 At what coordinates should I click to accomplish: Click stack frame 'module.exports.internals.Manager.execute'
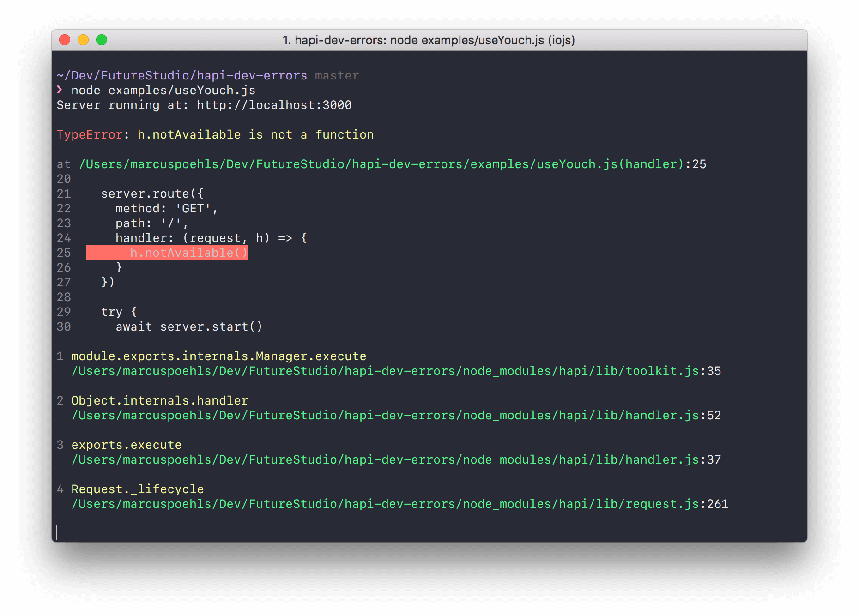219,356
